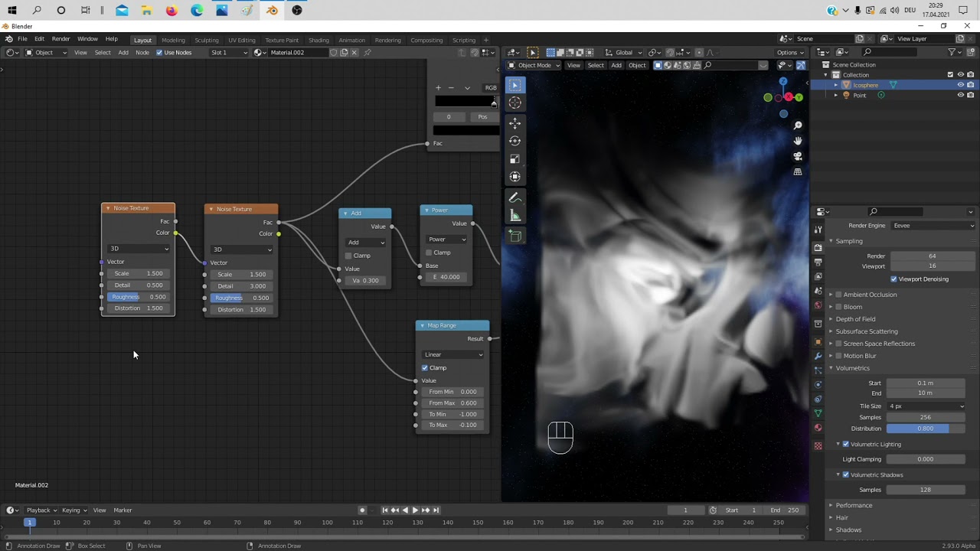Enable Screen Space Reflections checkbox
The height and width of the screenshot is (551, 980).
pyautogui.click(x=838, y=344)
